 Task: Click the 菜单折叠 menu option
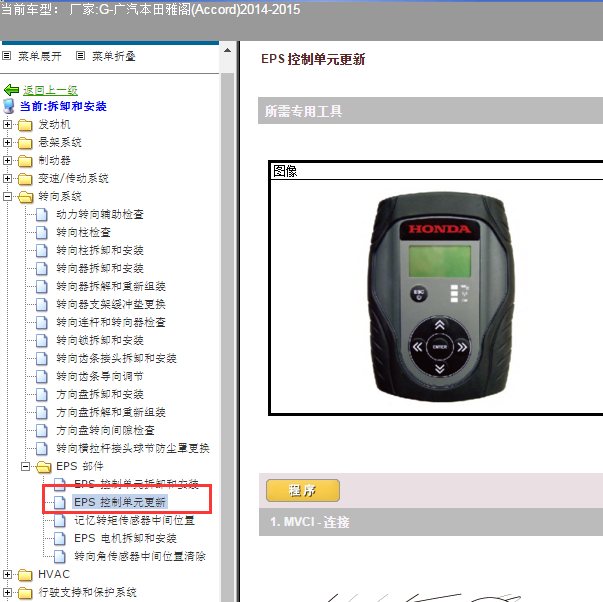(x=113, y=57)
